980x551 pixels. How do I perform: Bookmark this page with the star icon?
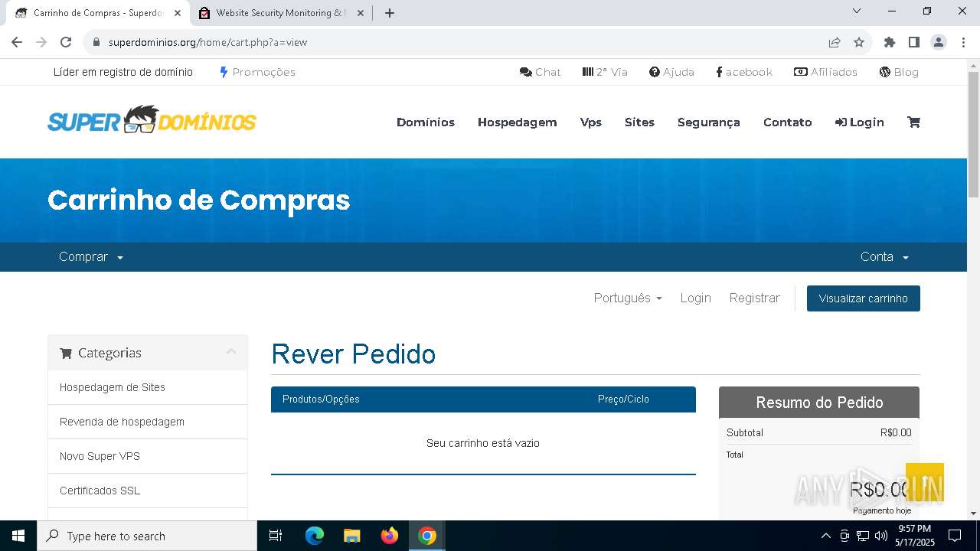(x=859, y=42)
